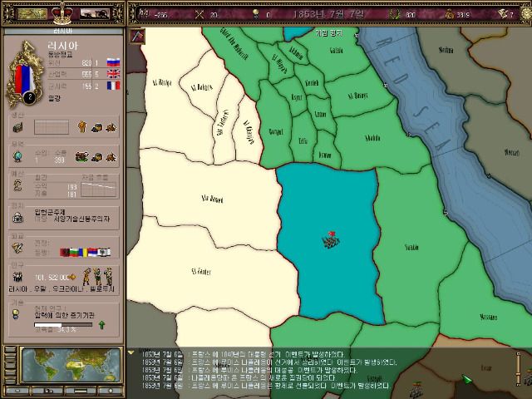
Task: Click the world minimap
Action: 71,365
